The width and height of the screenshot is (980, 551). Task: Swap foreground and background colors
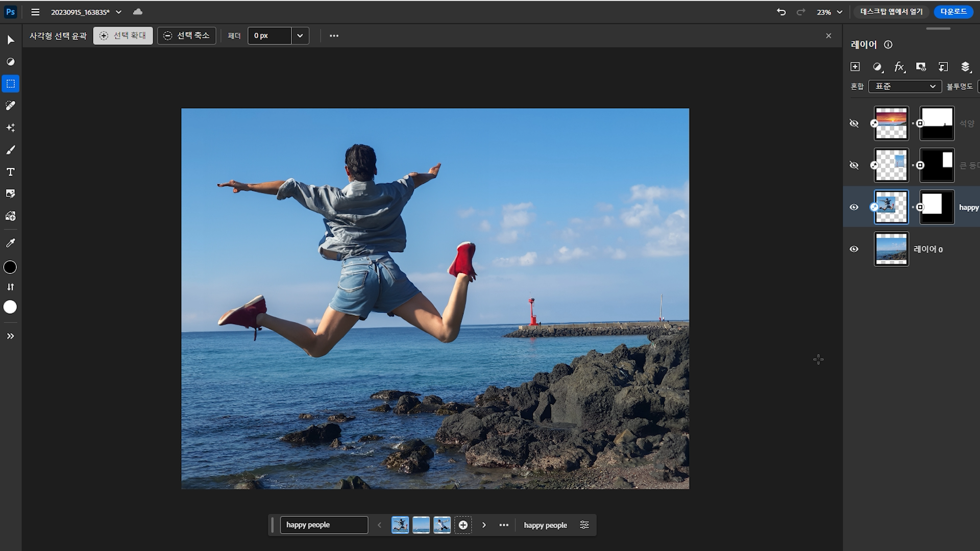[10, 287]
